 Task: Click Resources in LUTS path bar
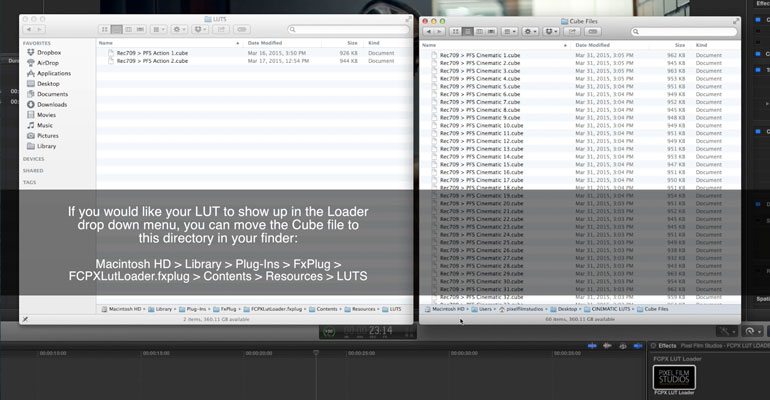click(359, 309)
